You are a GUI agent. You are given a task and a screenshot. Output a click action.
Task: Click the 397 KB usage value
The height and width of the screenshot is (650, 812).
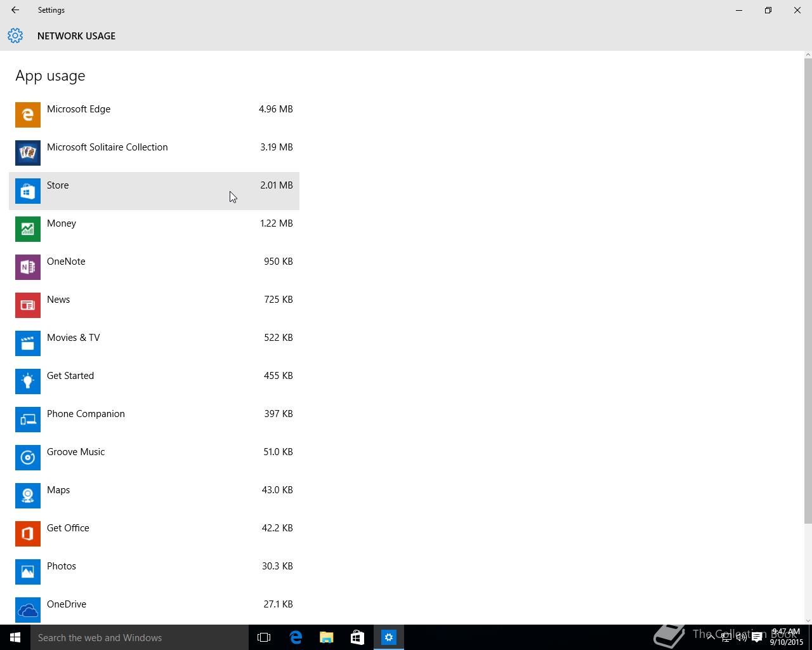[278, 414]
